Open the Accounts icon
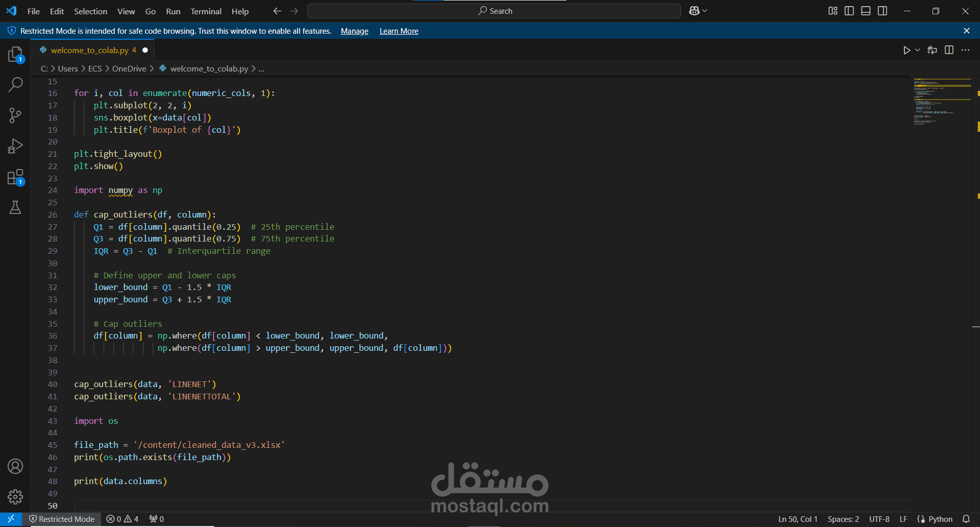This screenshot has height=527, width=980. [15, 466]
